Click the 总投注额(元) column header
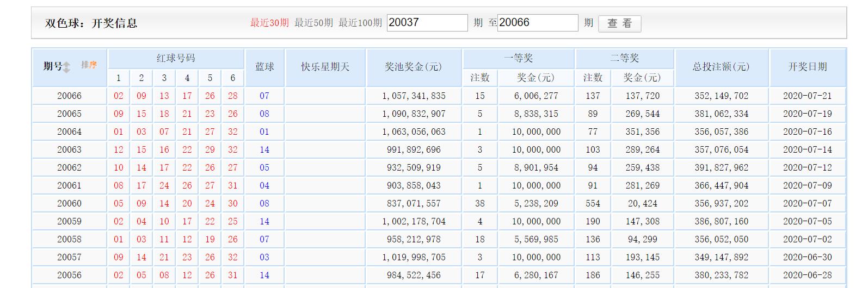The height and width of the screenshot is (288, 868). 721,67
